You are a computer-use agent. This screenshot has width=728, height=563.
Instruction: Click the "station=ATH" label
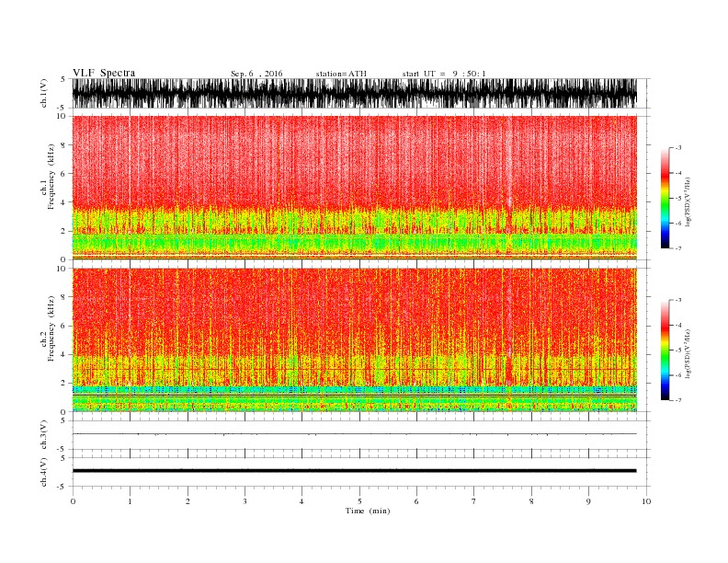[341, 74]
